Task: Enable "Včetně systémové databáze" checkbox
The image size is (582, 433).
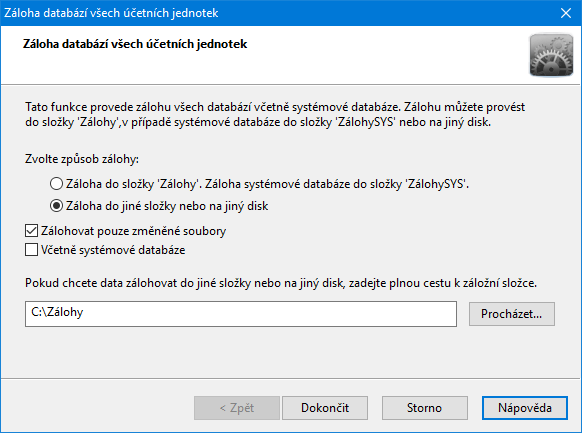Action: [32, 249]
